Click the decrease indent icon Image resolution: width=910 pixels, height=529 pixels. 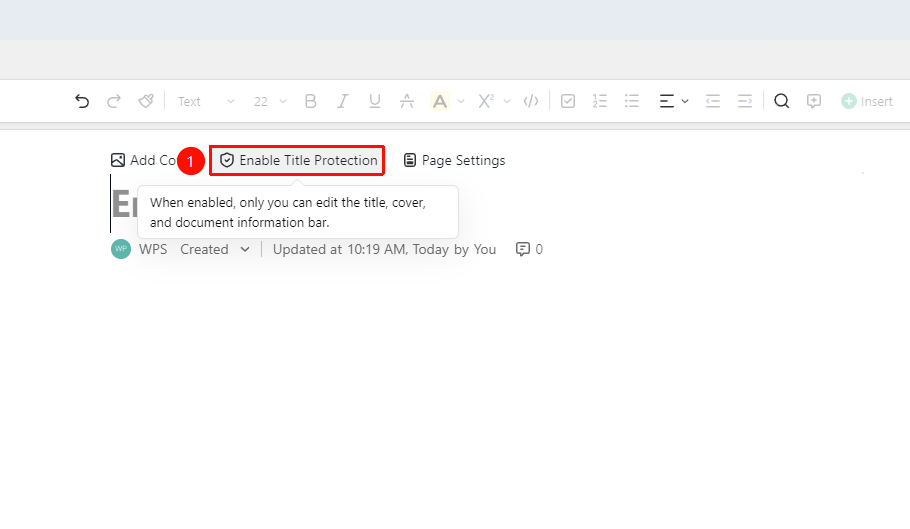click(x=713, y=102)
